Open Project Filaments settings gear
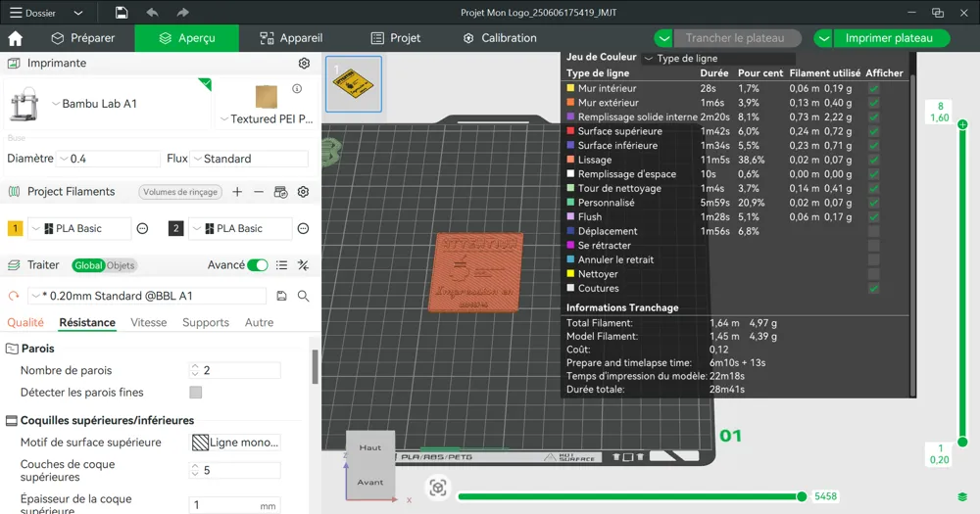This screenshot has width=980, height=514. click(303, 192)
